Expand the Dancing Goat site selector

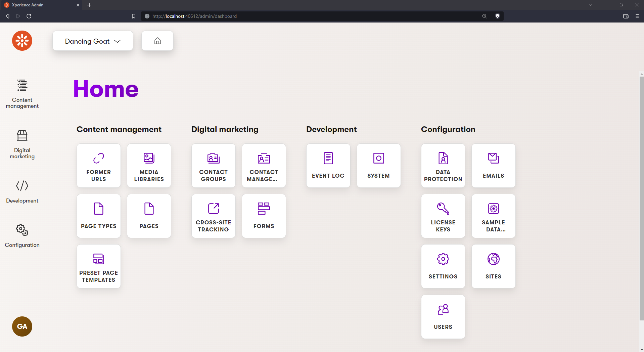click(x=93, y=41)
